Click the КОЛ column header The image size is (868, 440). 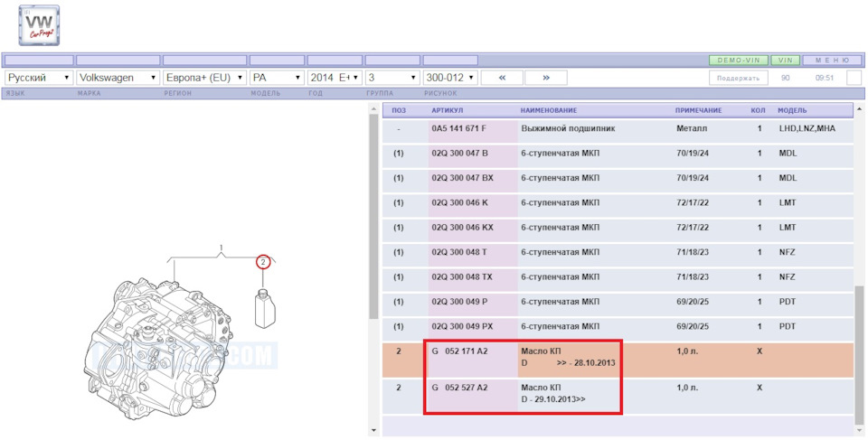click(759, 111)
